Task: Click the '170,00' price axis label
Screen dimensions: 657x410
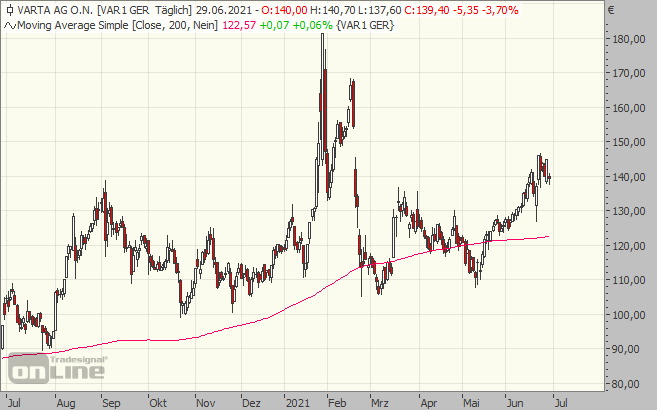Action: (629, 73)
